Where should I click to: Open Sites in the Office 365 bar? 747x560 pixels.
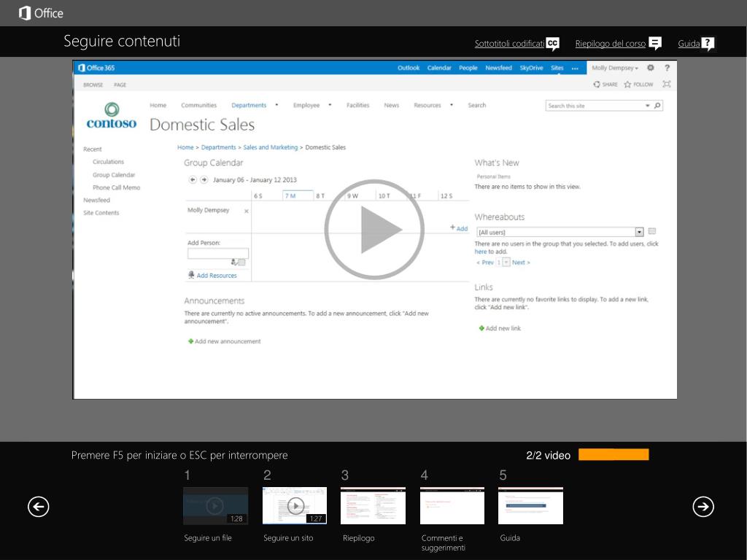coord(557,68)
